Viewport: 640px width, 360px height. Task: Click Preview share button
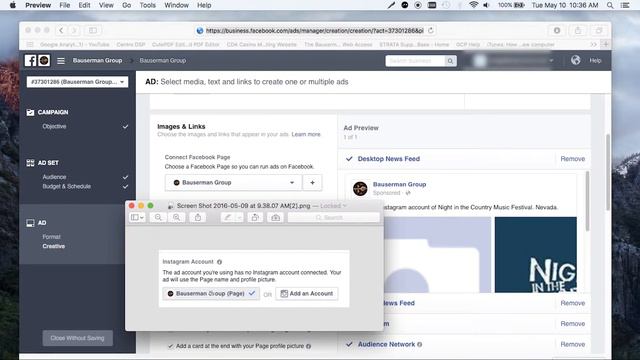click(198, 218)
